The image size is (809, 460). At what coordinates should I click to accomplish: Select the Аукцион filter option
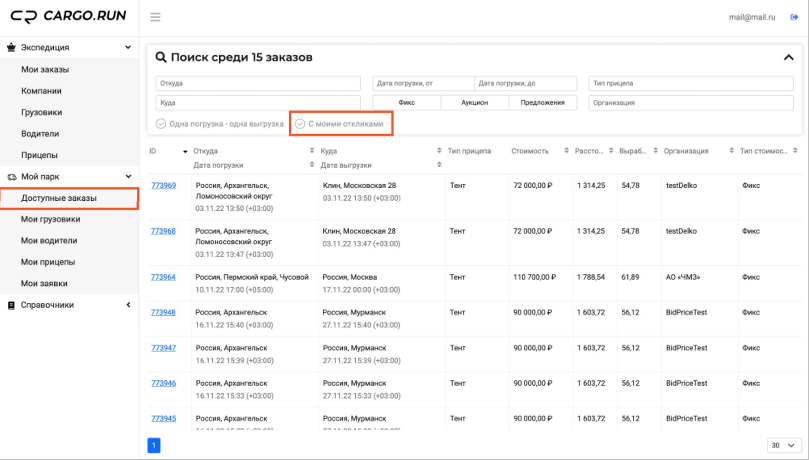(475, 103)
